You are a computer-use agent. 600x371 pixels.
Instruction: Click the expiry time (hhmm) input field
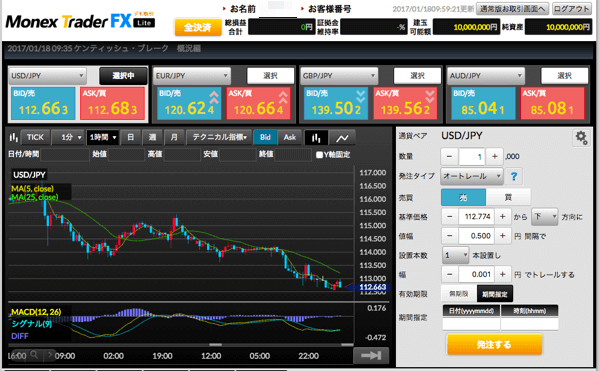tap(529, 324)
